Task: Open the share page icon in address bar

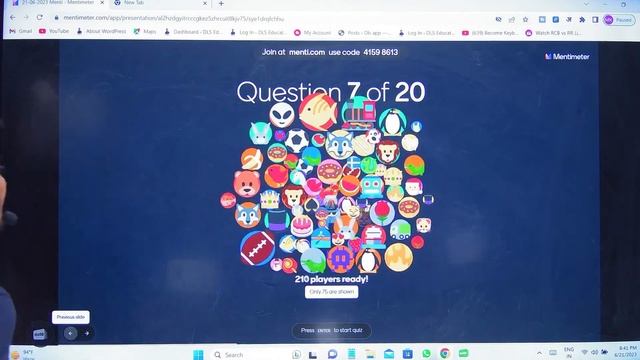Action: pyautogui.click(x=511, y=20)
